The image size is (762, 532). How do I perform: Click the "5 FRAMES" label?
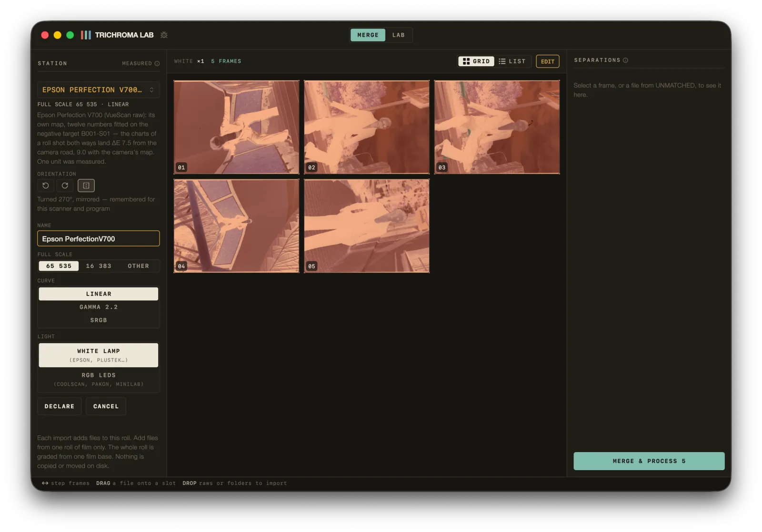(226, 61)
